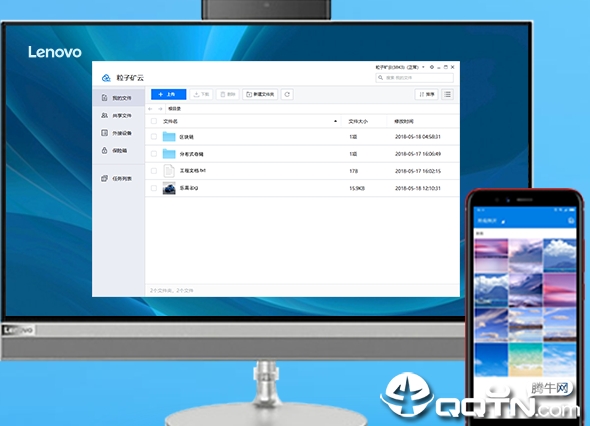Check the jpg image file's checkbox
The image size is (590, 426).
(x=154, y=188)
